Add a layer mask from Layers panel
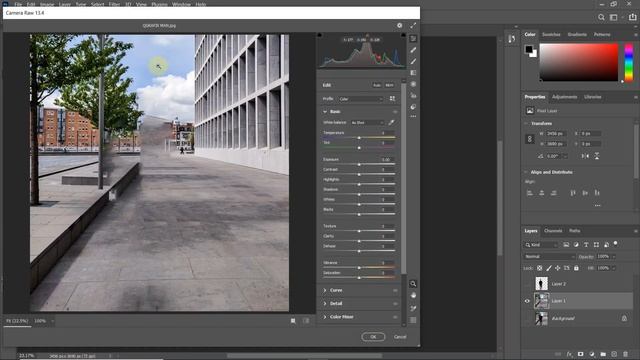The width and height of the screenshot is (640, 360). pos(580,354)
